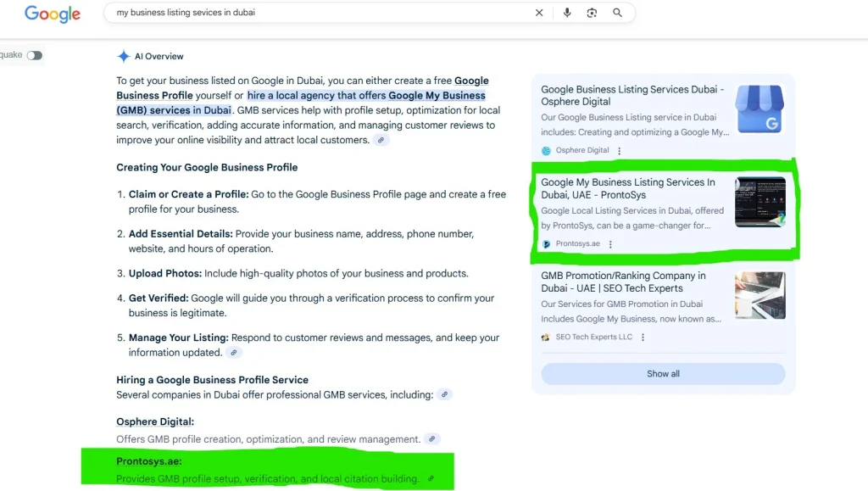Toggle the switch at the left edge

point(34,55)
